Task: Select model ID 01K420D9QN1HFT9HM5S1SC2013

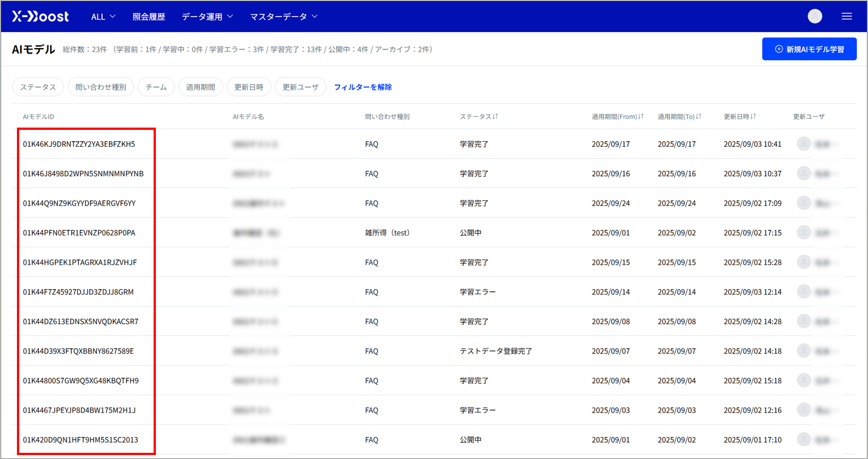Action: [x=80, y=440]
